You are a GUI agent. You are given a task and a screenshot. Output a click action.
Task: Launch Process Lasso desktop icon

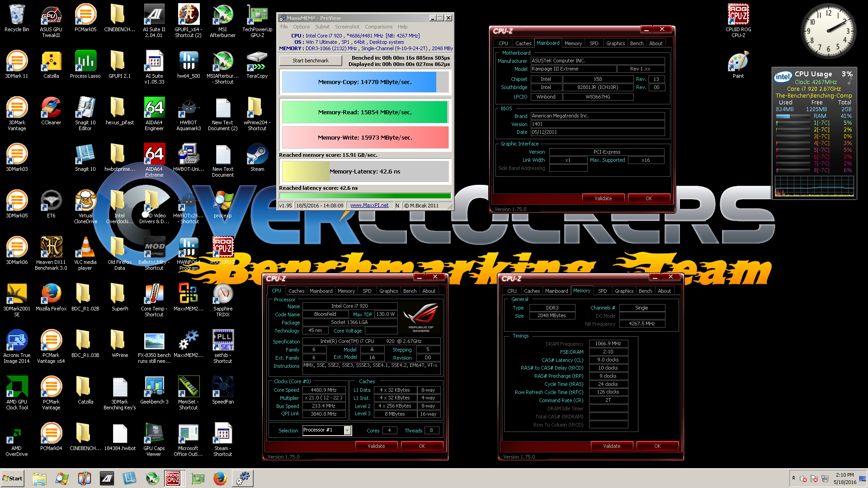point(85,65)
